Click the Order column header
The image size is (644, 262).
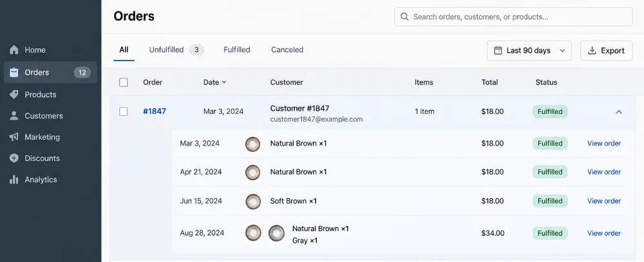(153, 82)
